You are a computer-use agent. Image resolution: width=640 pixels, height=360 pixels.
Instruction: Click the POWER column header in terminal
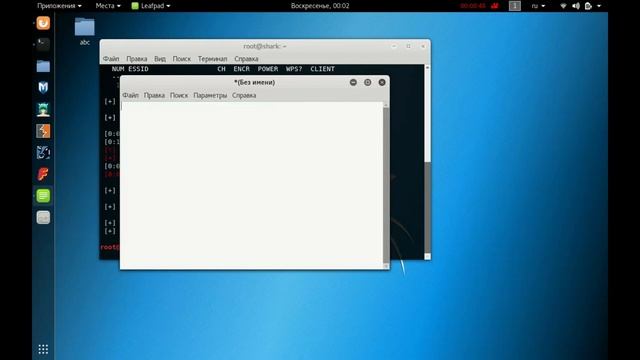(268, 69)
